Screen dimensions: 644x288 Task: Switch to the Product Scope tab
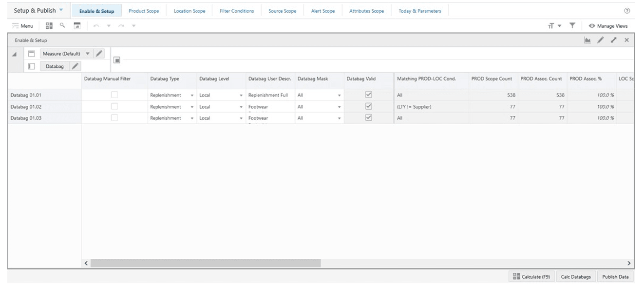(x=143, y=10)
